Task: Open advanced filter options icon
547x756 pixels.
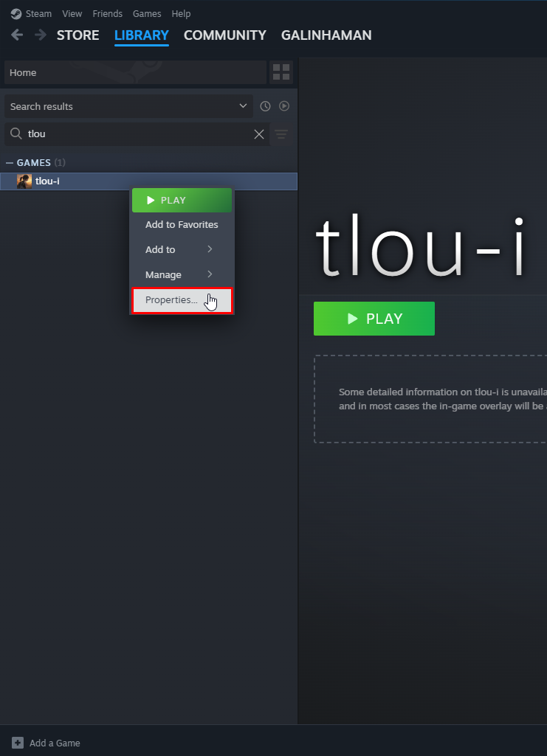Action: click(281, 134)
